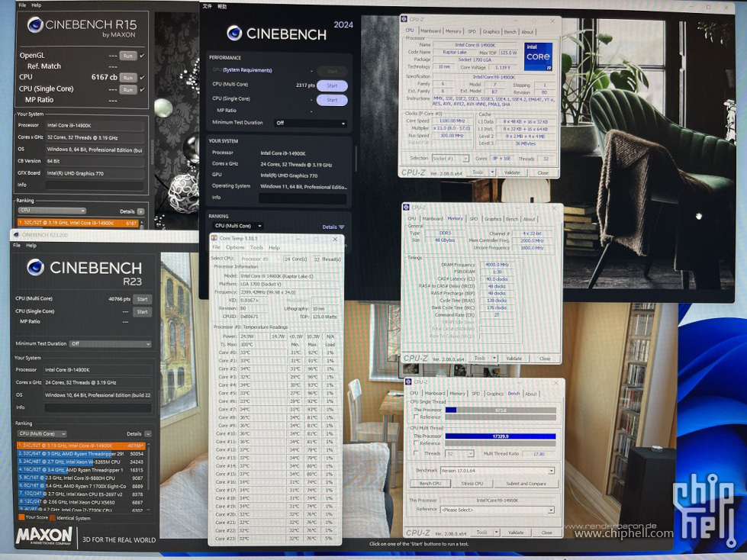Toggle the CPU test checkmark in Cinebench R15
The image size is (747, 560).
[142, 77]
